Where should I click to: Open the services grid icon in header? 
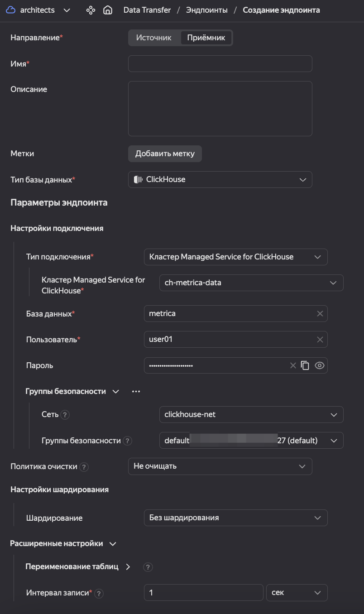point(91,10)
